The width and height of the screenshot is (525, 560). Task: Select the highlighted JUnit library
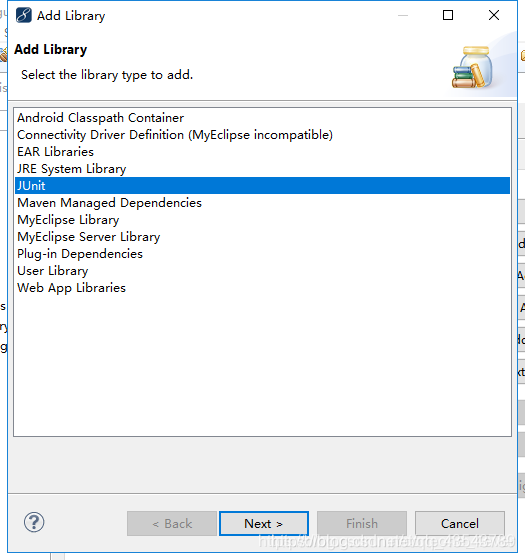tap(262, 186)
